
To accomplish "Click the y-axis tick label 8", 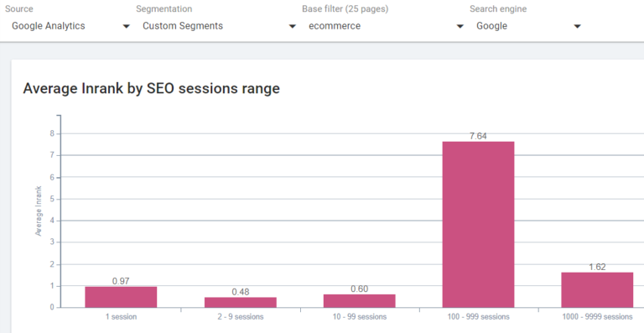I will (x=52, y=133).
